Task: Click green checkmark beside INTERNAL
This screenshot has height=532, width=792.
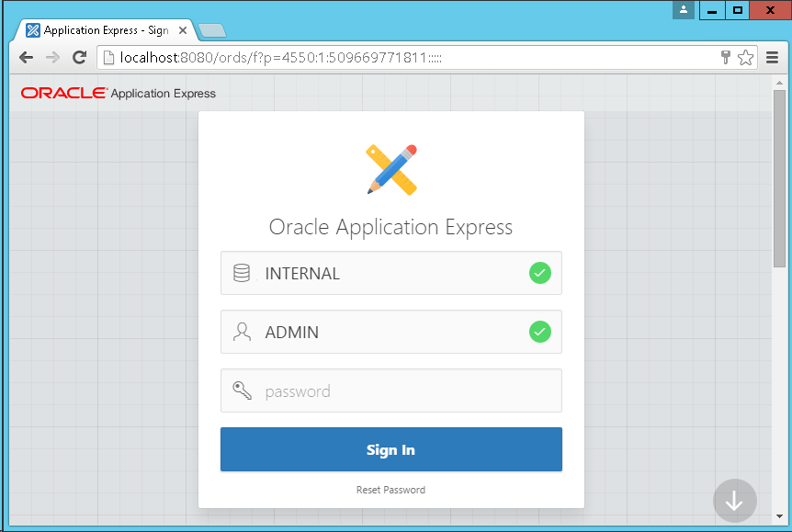Action: [x=540, y=273]
